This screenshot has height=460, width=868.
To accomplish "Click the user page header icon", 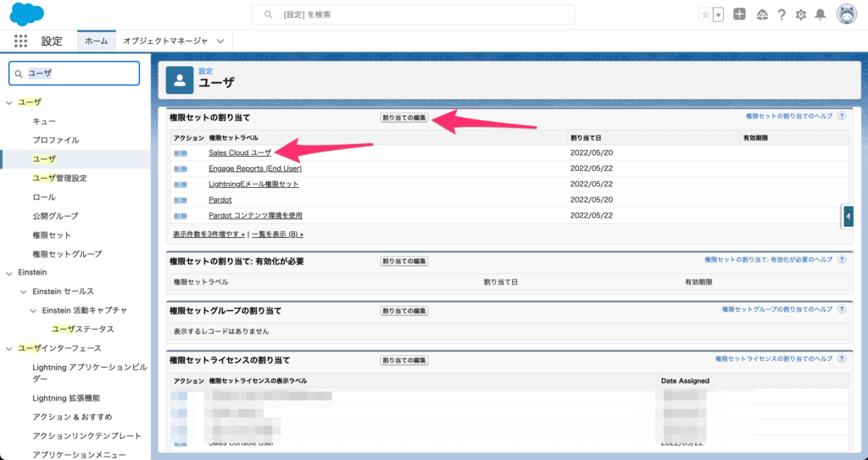I will point(180,80).
